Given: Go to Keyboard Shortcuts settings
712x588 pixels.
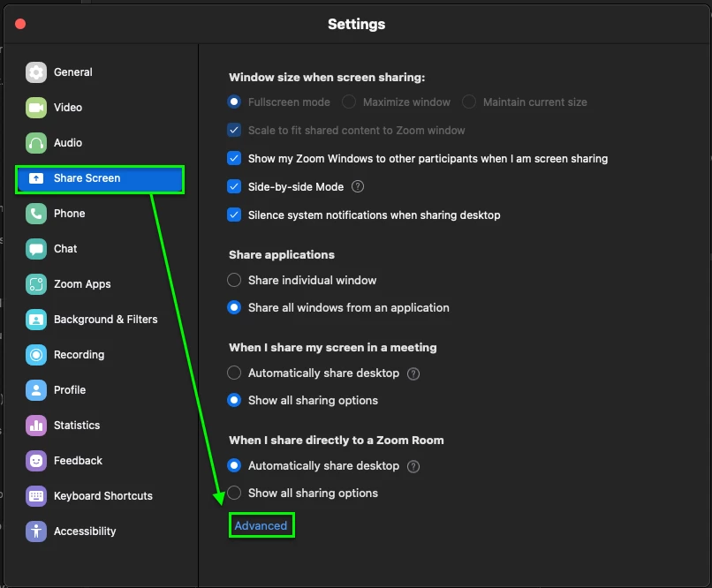Looking at the screenshot, I should 100,496.
